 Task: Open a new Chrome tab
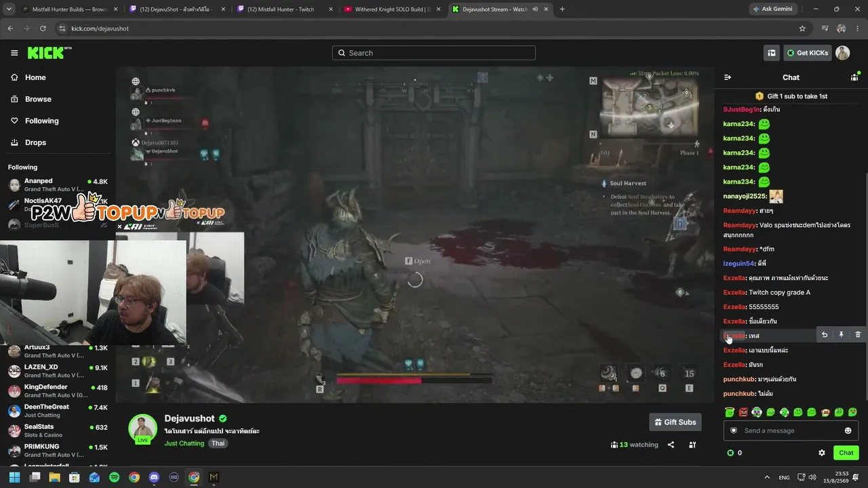562,9
